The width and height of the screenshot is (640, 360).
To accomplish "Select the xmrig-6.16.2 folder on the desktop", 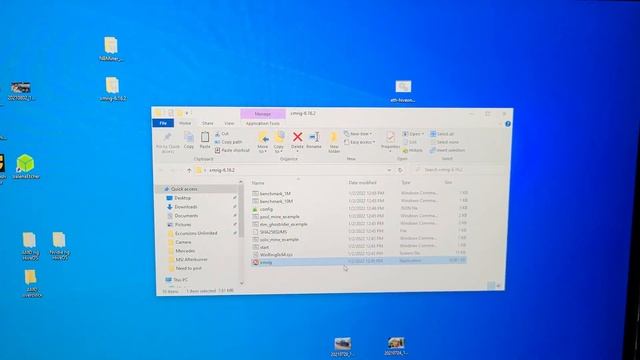I will (x=112, y=89).
